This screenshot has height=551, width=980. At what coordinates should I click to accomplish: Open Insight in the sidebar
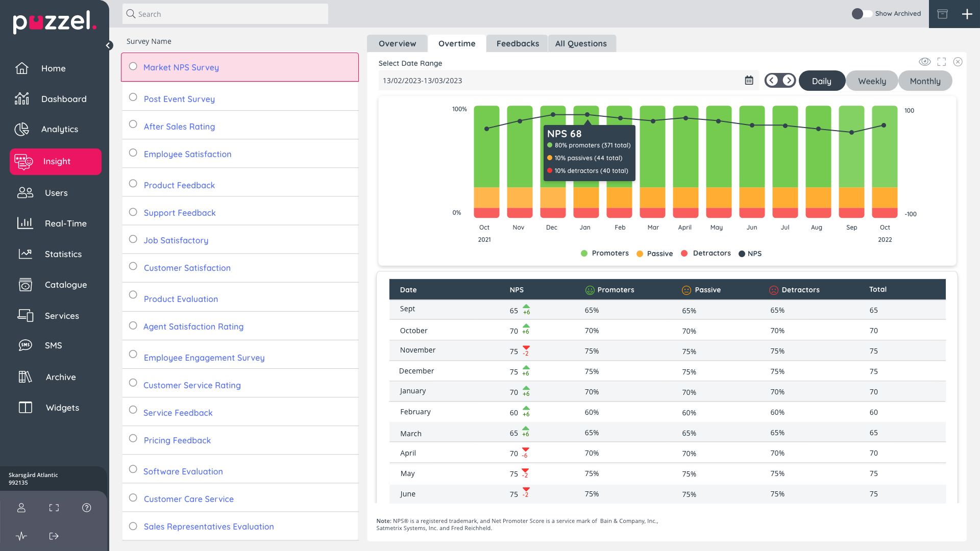56,162
